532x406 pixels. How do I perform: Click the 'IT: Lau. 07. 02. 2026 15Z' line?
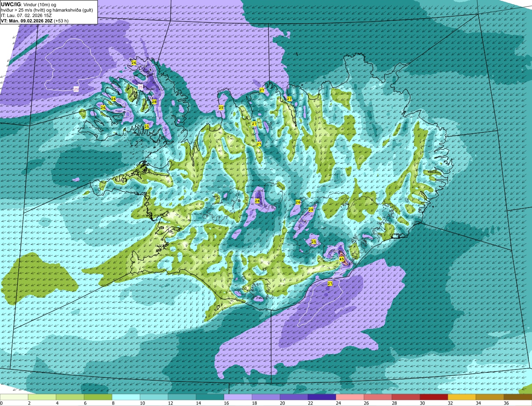click(x=26, y=15)
